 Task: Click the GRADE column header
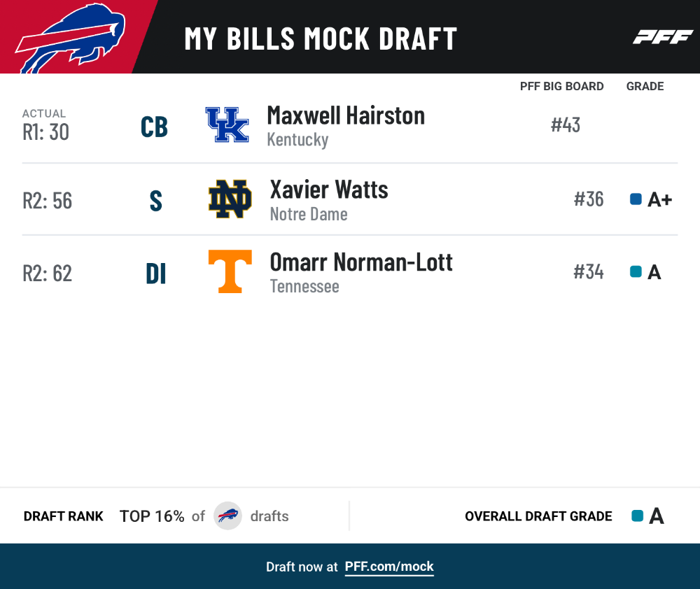(x=645, y=86)
